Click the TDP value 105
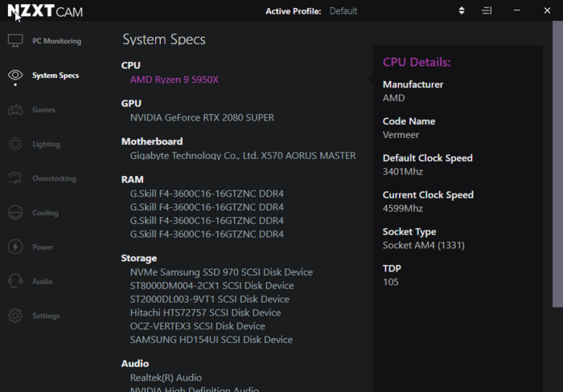 click(x=391, y=282)
